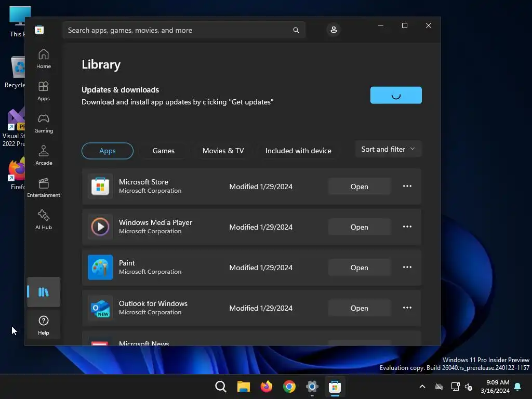532x399 pixels.
Task: Expand the Sort and filter dropdown
Action: pyautogui.click(x=388, y=149)
